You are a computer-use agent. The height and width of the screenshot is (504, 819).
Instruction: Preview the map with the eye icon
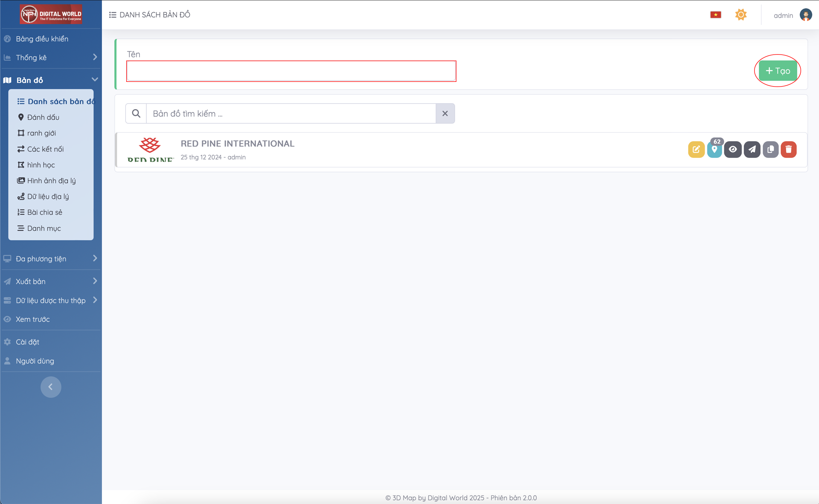pos(733,149)
